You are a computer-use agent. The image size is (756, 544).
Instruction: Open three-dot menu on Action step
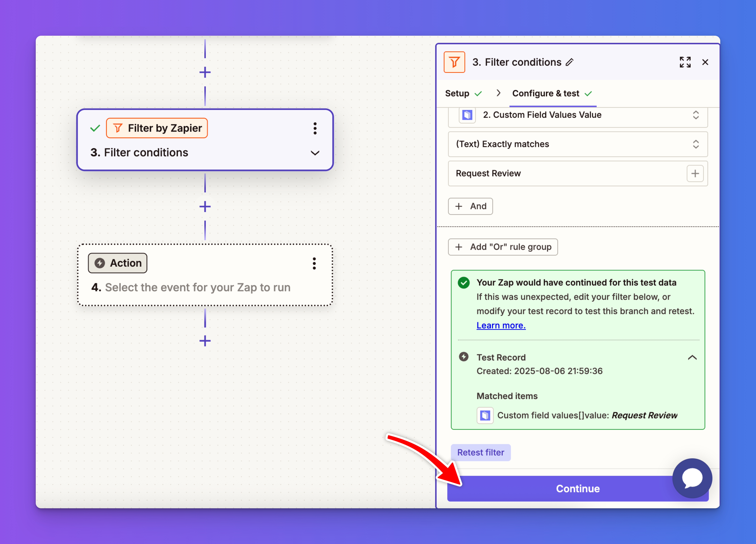(x=314, y=263)
